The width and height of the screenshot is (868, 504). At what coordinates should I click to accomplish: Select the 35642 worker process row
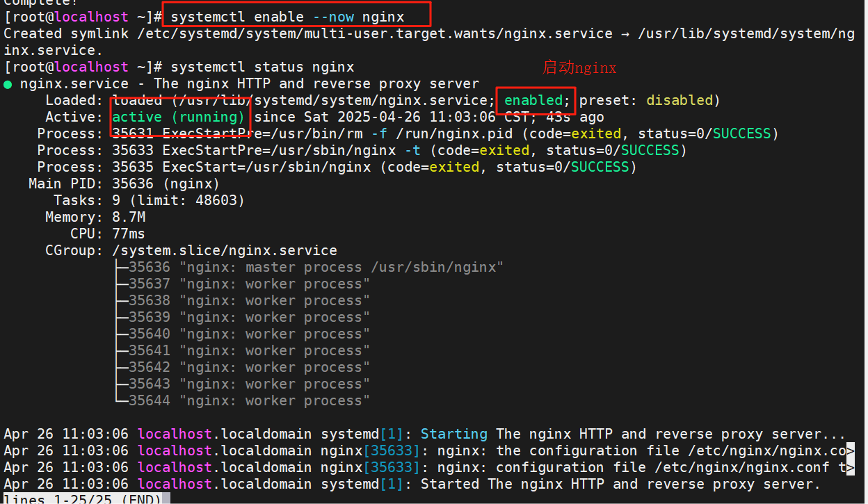point(241,367)
